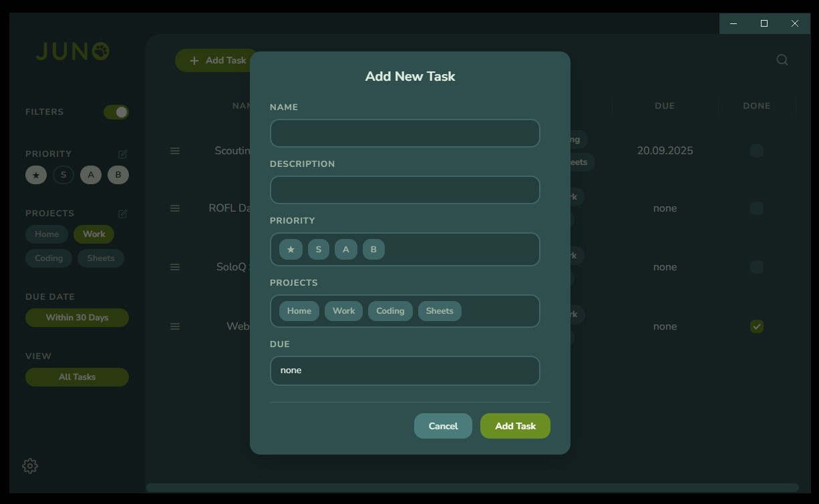Confirm with the dialog's Add Task button
The image size is (819, 504).
(x=515, y=426)
